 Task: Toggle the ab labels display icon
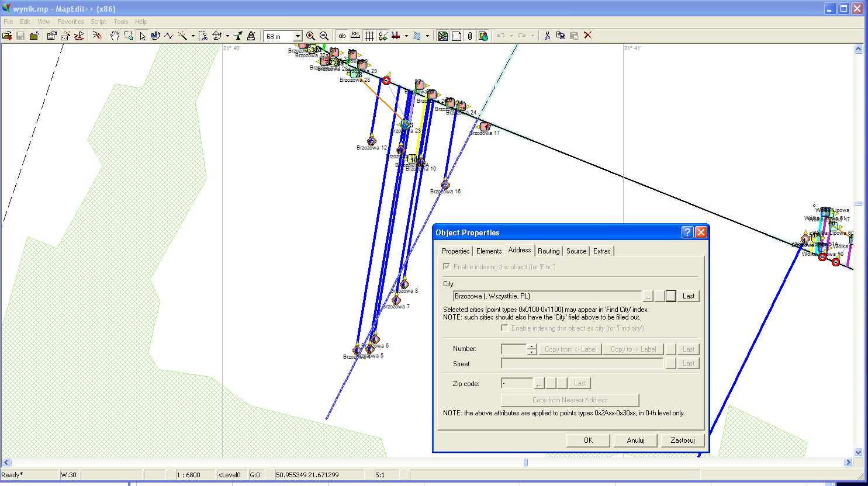pos(342,36)
